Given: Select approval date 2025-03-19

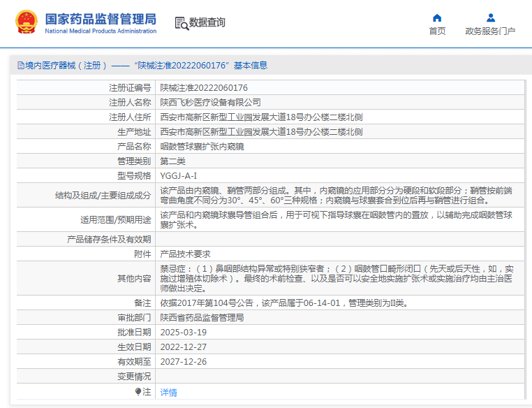Looking at the screenshot, I should [183, 333].
